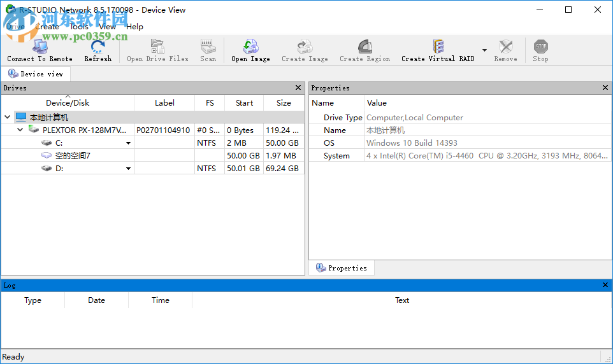Close the Log panel
This screenshot has width=613, height=364.
click(x=606, y=285)
